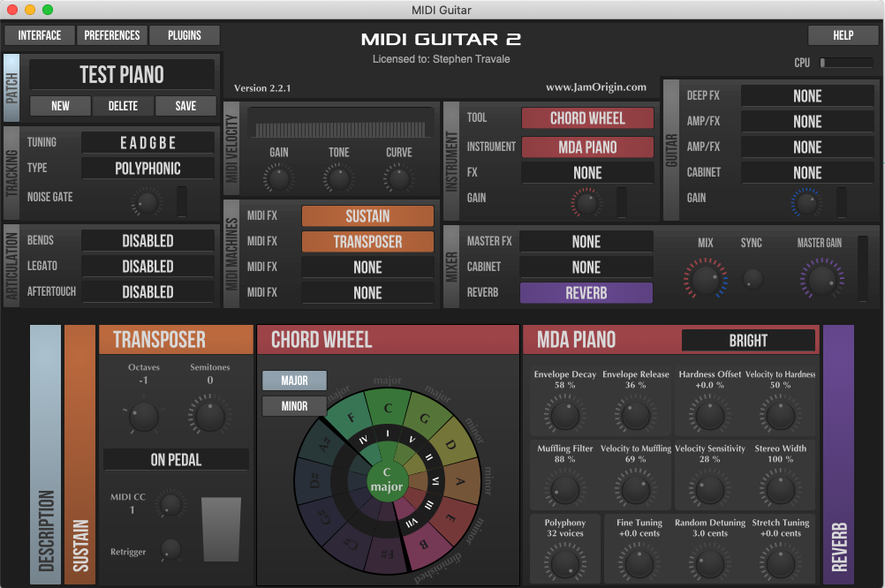This screenshot has height=588, width=885.
Task: Open the TRANSPOSER MIDI FX slot
Action: click(x=367, y=242)
